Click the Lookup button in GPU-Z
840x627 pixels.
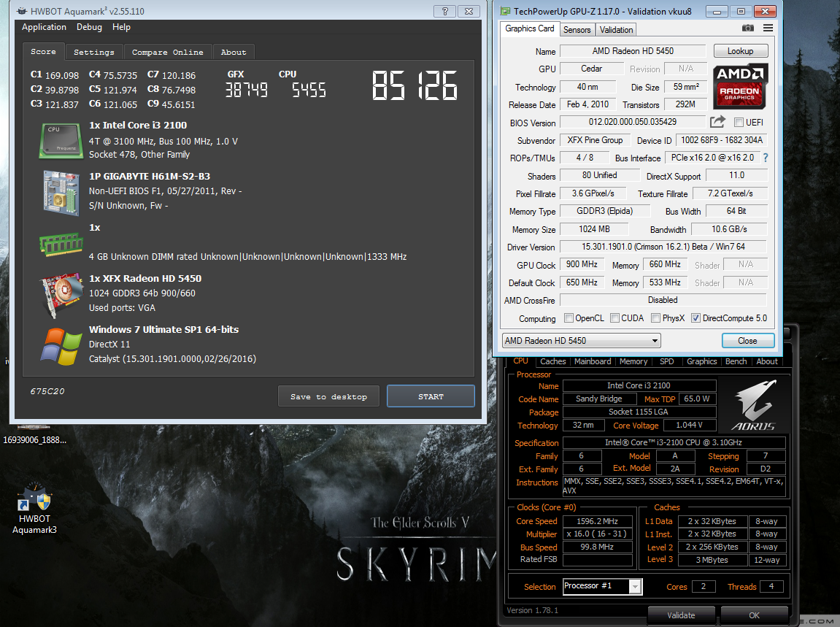point(740,51)
